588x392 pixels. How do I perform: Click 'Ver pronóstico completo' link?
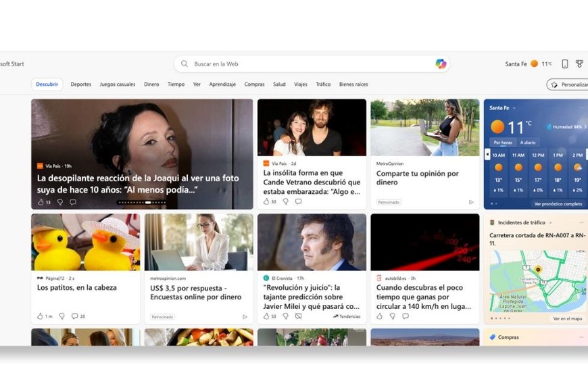pos(558,203)
